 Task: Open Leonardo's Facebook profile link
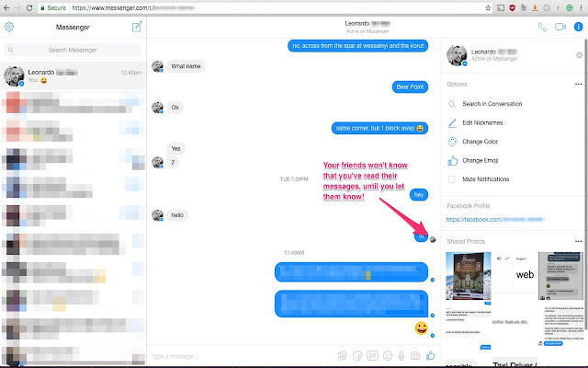495,219
